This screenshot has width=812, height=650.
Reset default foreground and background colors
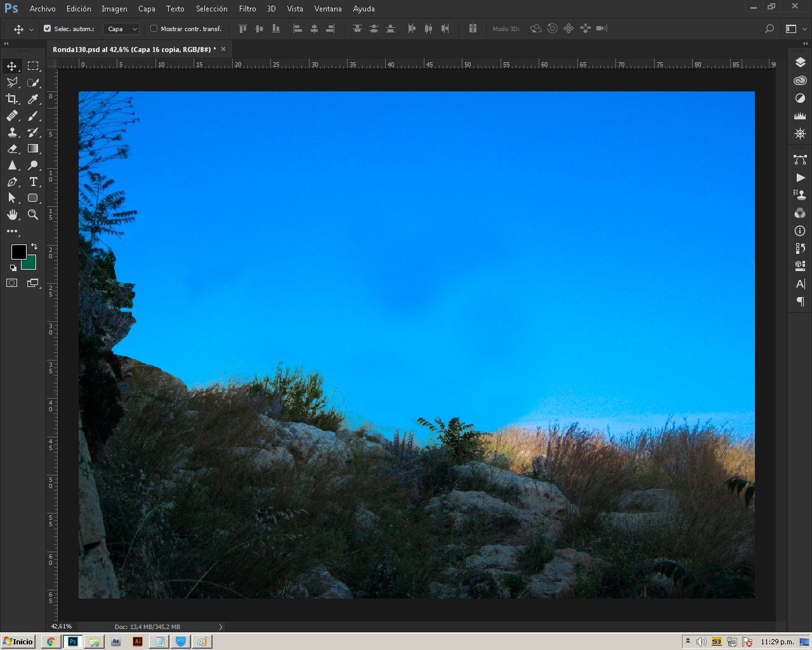(13, 268)
